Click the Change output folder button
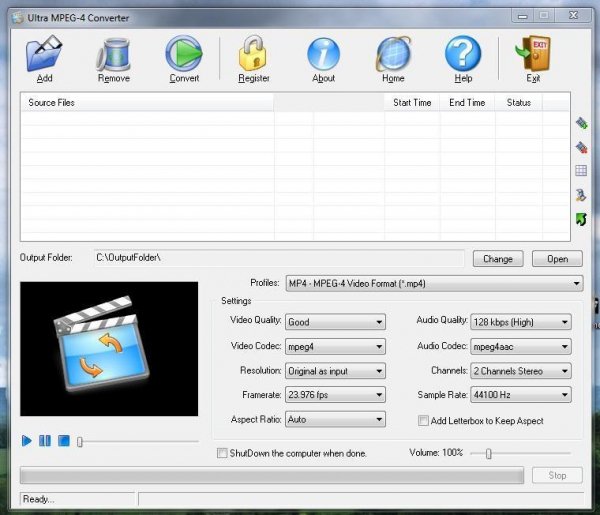Image resolution: width=600 pixels, height=515 pixels. click(498, 259)
